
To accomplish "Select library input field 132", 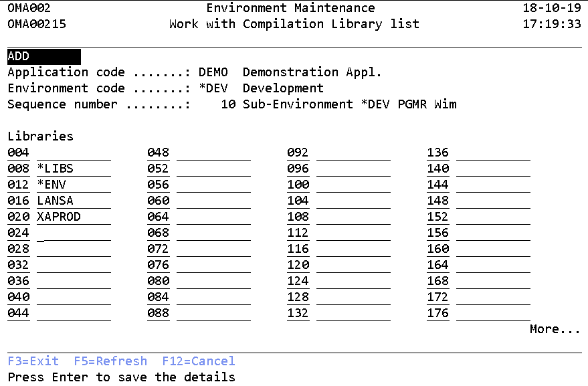I will pos(353,314).
